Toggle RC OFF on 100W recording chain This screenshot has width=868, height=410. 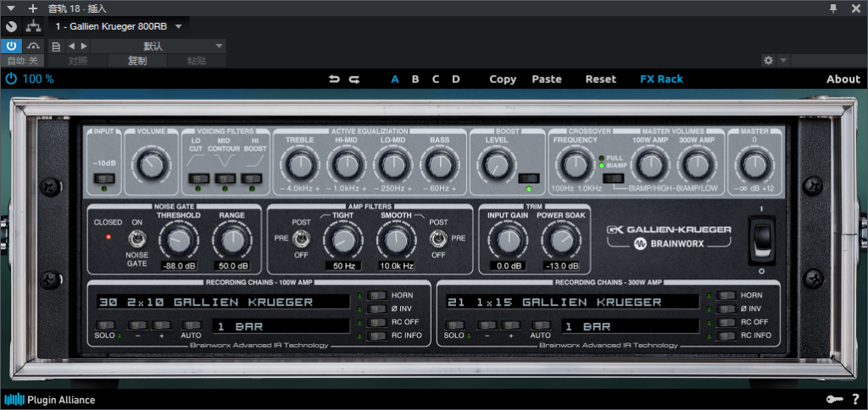(x=377, y=322)
